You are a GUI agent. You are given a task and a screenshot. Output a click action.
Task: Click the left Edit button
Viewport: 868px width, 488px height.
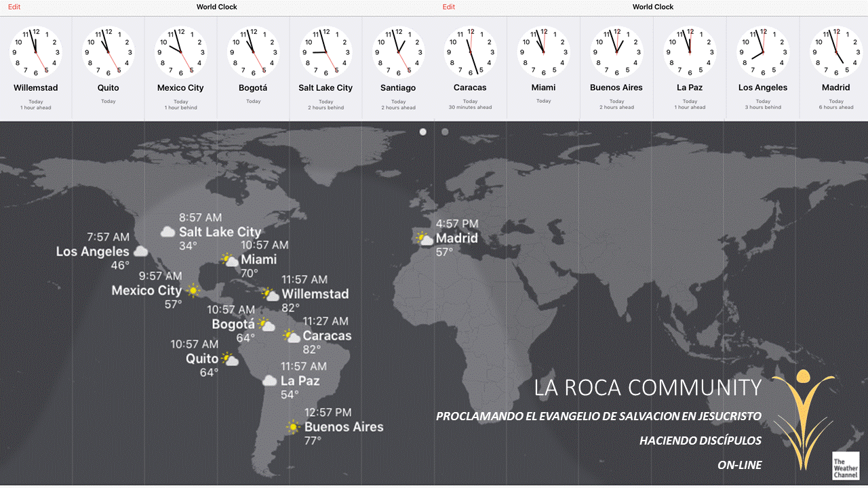pyautogui.click(x=14, y=7)
